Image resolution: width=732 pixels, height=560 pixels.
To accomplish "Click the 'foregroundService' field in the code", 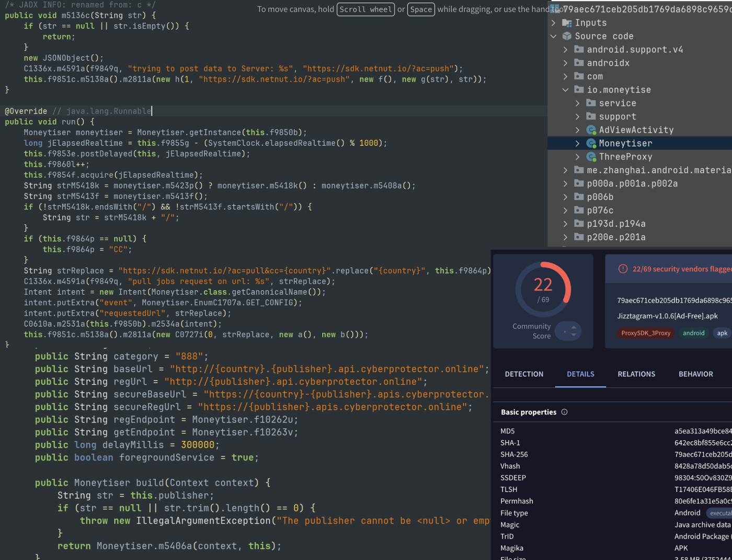I will pos(167,458).
